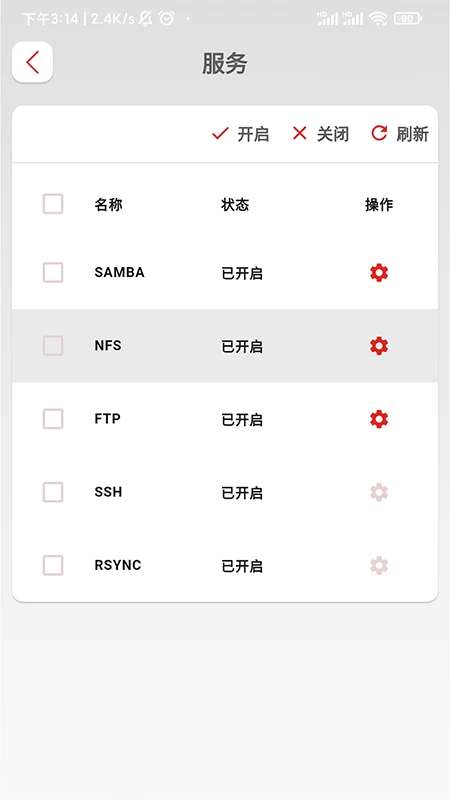Check the FTP row checkbox

click(x=53, y=419)
